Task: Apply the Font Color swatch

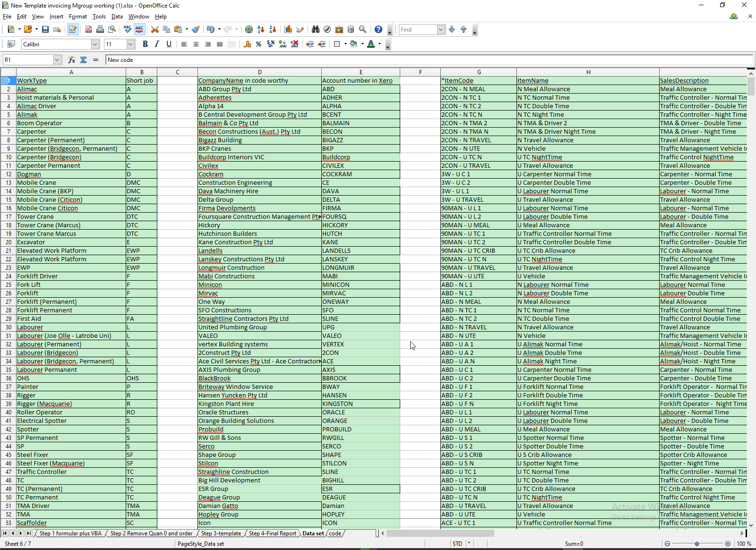Action: (x=371, y=44)
